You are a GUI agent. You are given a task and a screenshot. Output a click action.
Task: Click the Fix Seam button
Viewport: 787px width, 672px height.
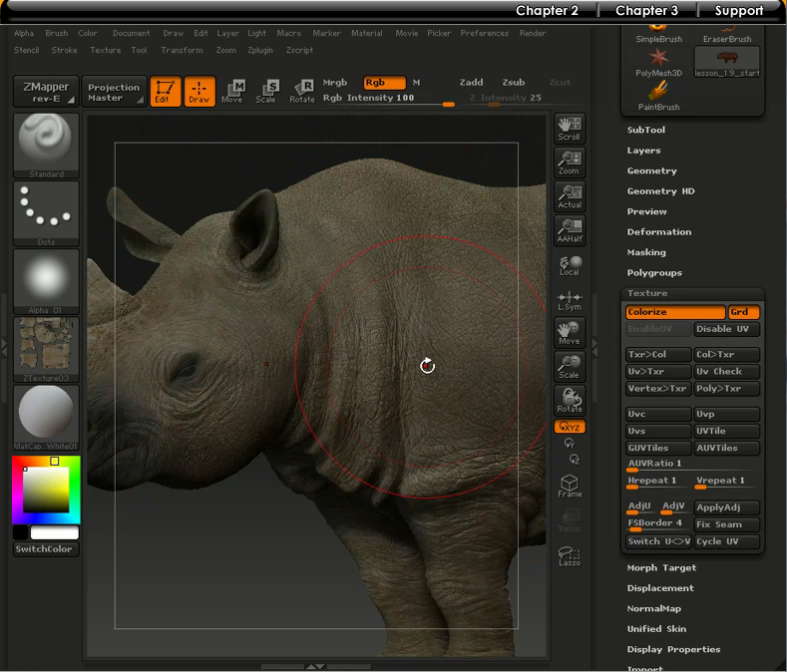click(x=726, y=524)
